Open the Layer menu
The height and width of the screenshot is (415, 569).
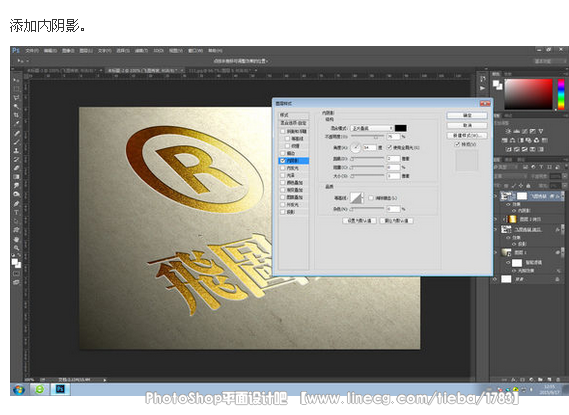(x=86, y=50)
